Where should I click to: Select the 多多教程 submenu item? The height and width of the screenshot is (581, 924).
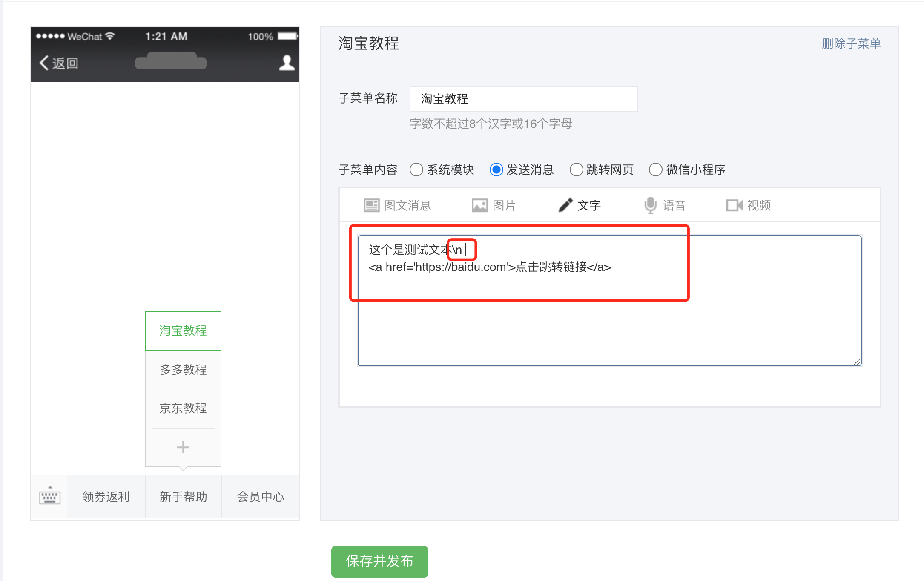183,369
